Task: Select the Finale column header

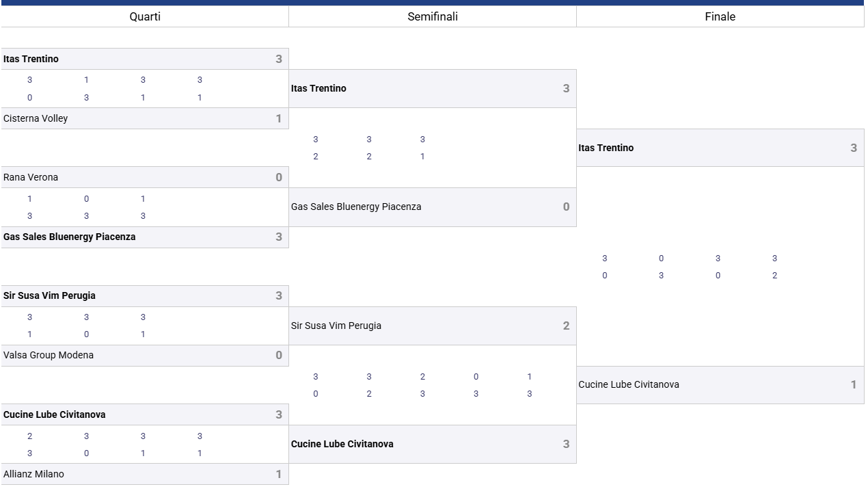Action: [x=720, y=16]
